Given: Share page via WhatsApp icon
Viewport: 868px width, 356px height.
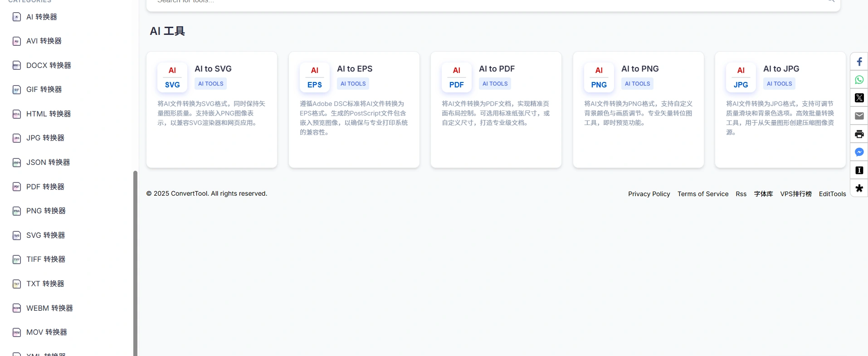Looking at the screenshot, I should (859, 80).
